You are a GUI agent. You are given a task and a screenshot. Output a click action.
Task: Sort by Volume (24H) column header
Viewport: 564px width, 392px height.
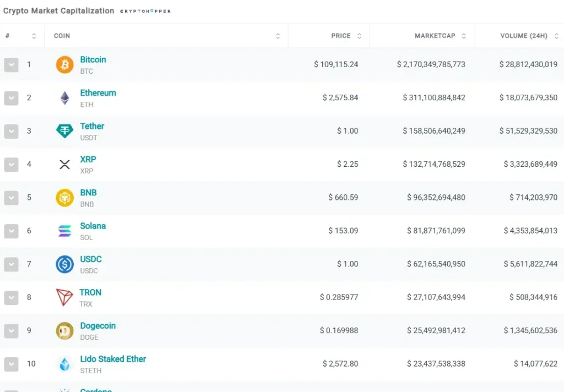point(523,36)
